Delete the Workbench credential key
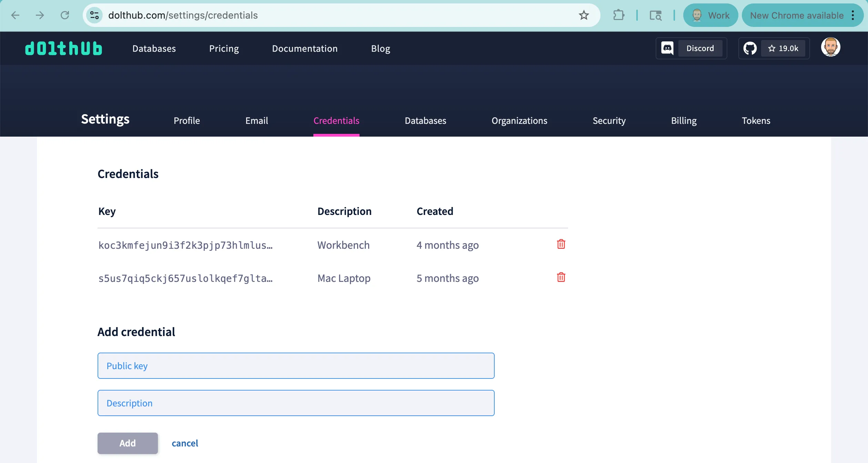This screenshot has width=868, height=463. [x=561, y=244]
